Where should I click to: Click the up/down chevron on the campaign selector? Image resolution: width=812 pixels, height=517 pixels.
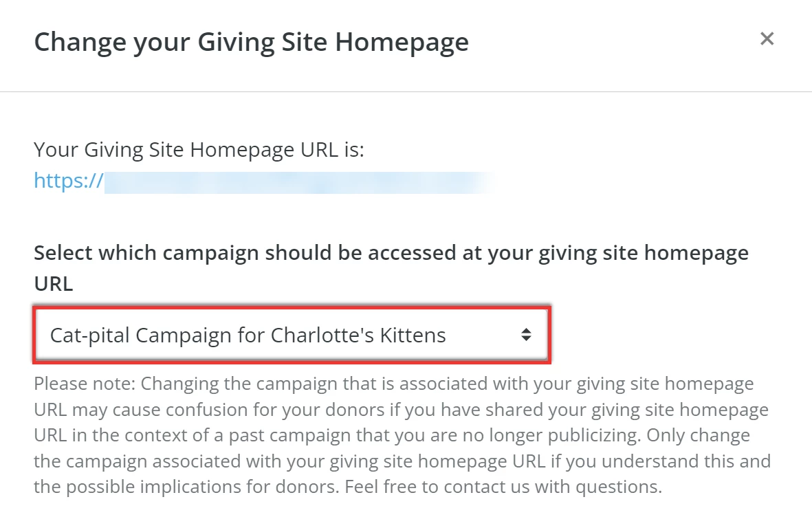[527, 335]
